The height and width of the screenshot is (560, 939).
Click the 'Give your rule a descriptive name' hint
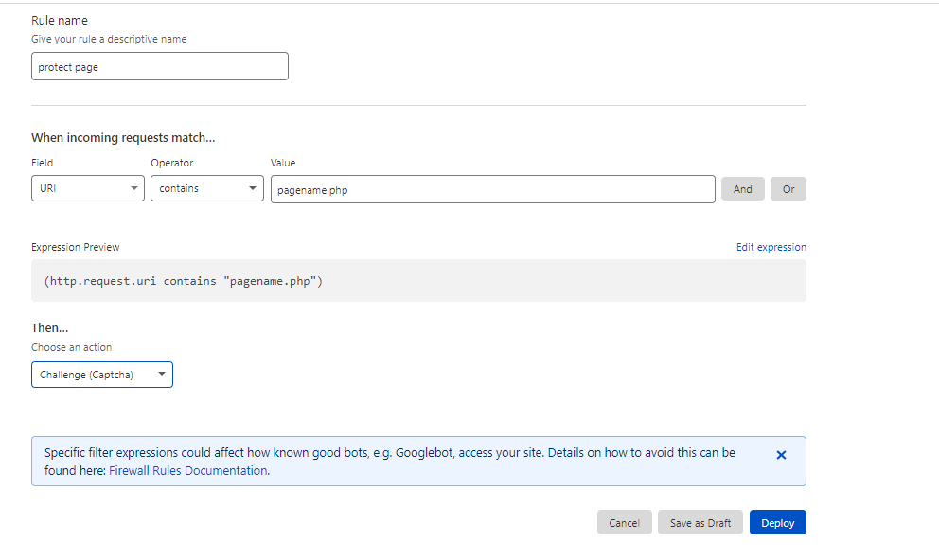point(109,39)
